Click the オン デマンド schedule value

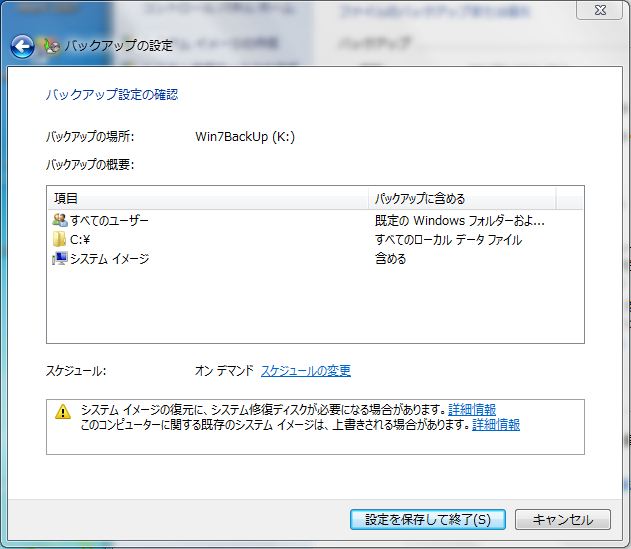tap(224, 370)
